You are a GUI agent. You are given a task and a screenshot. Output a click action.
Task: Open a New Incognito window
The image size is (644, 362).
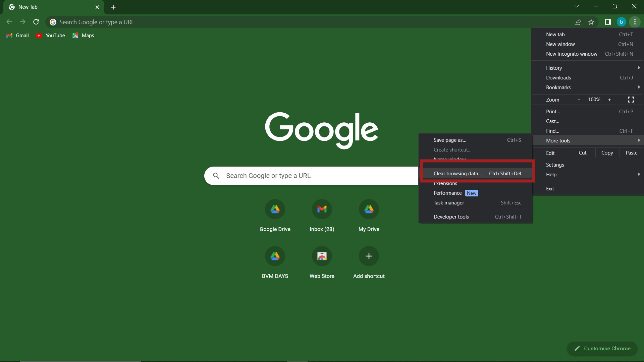[587, 54]
